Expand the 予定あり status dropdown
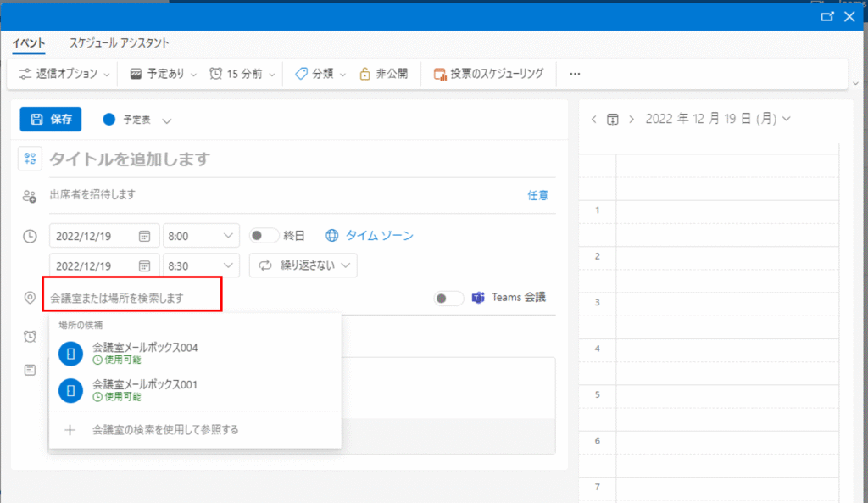The image size is (868, 503). pos(163,74)
